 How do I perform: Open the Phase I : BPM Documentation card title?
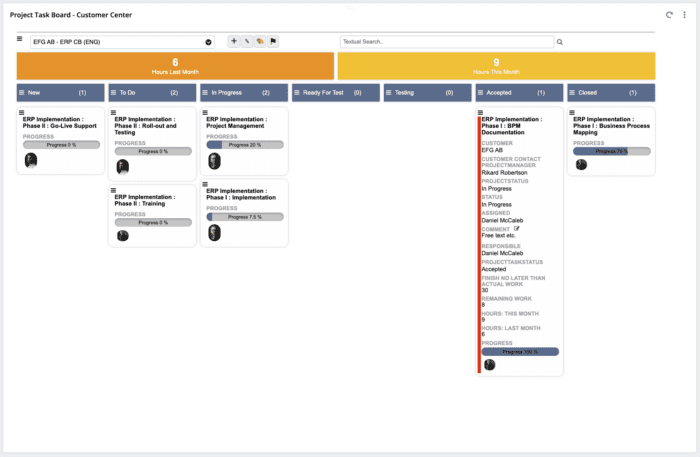pos(512,126)
